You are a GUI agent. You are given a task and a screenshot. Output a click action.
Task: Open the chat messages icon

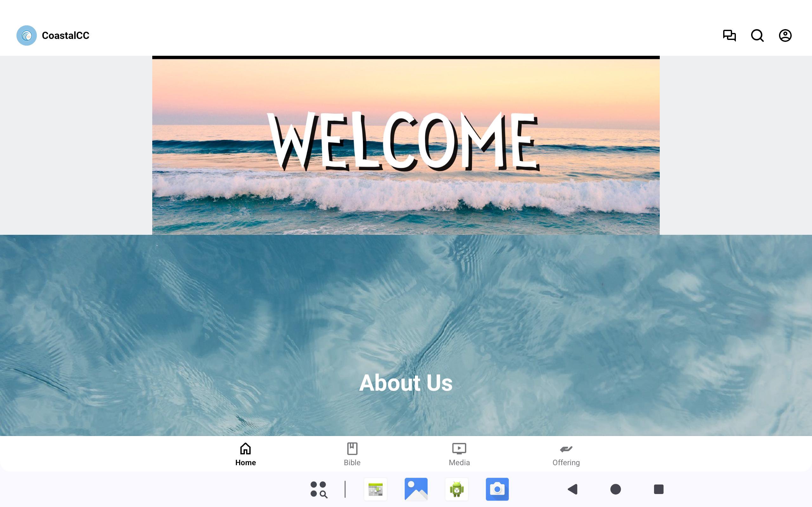point(729,35)
